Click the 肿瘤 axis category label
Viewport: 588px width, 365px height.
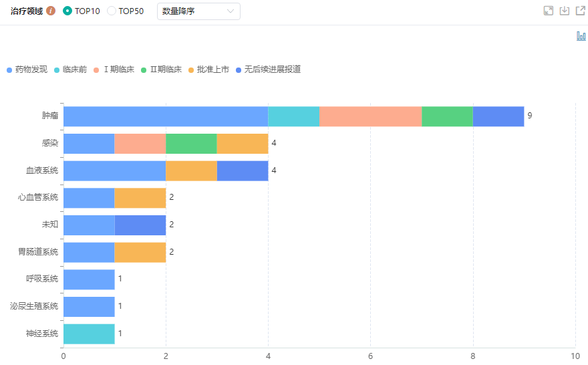tap(50, 116)
